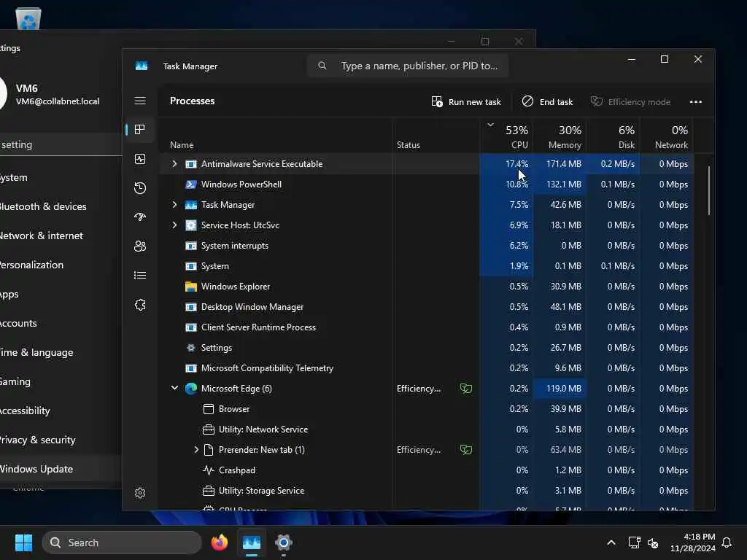Expand the Antimalware Service Executable group
The image size is (747, 560).
click(x=174, y=164)
